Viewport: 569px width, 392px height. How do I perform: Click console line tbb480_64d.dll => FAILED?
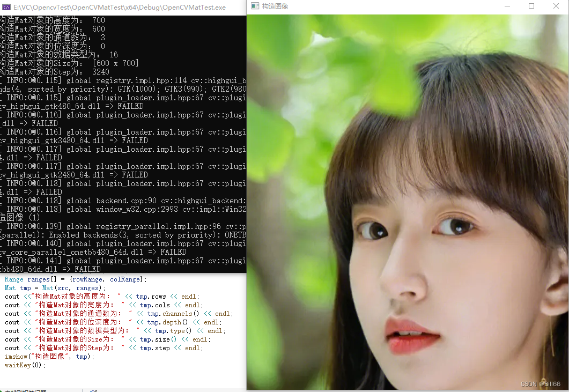(x=50, y=269)
